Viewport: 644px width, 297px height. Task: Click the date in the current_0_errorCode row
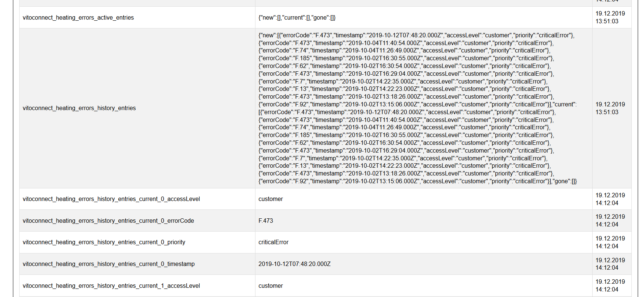[x=610, y=221]
